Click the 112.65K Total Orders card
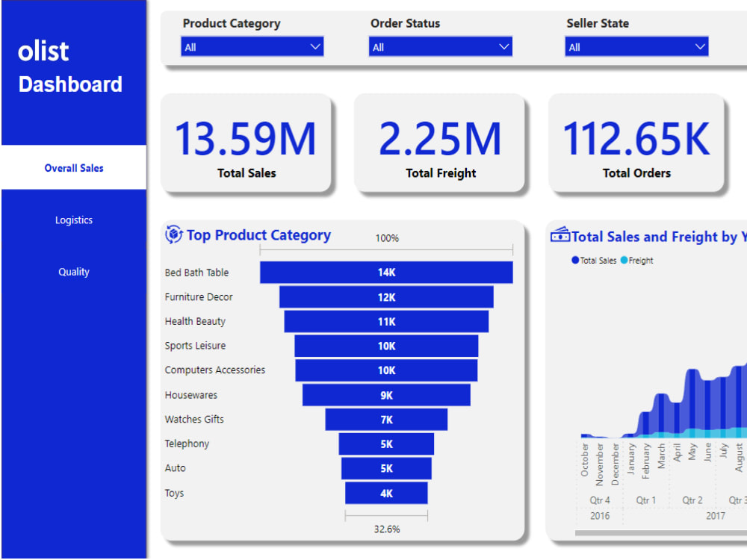This screenshot has height=560, width=747. click(637, 142)
